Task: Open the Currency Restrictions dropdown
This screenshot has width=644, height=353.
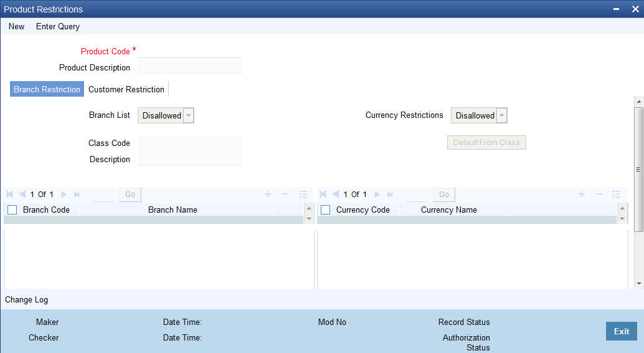Action: tap(479, 115)
